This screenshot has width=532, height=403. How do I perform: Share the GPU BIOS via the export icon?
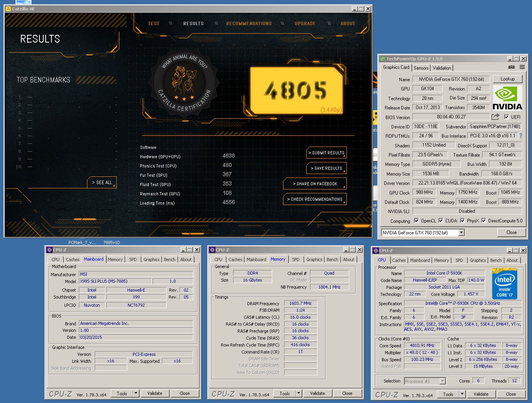[495, 116]
